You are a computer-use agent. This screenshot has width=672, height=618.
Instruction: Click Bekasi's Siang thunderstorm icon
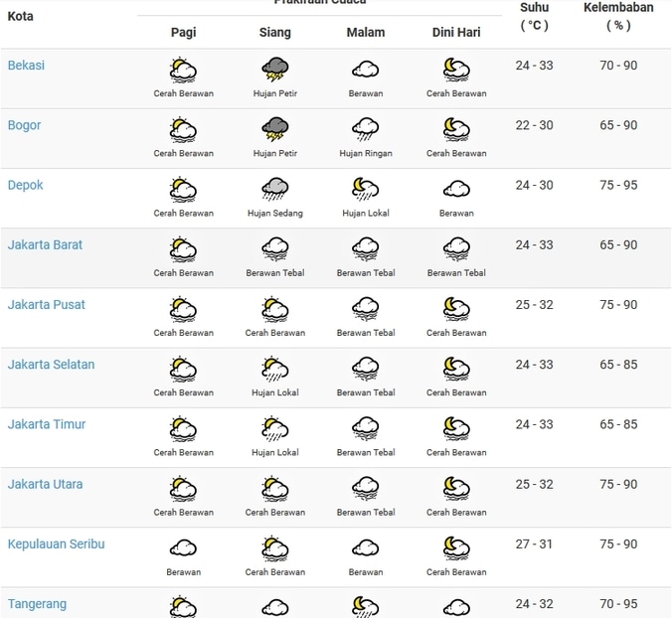tap(275, 70)
